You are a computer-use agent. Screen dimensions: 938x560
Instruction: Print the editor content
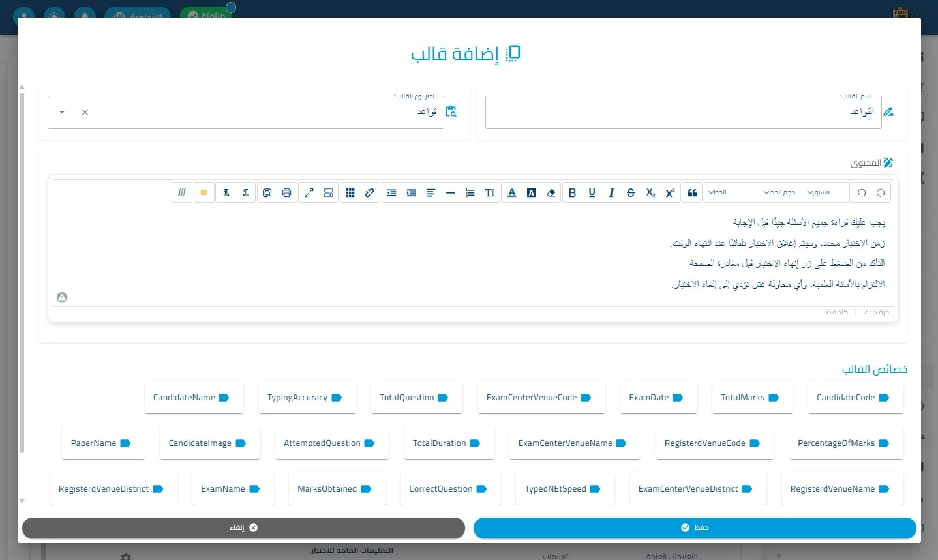(x=286, y=193)
